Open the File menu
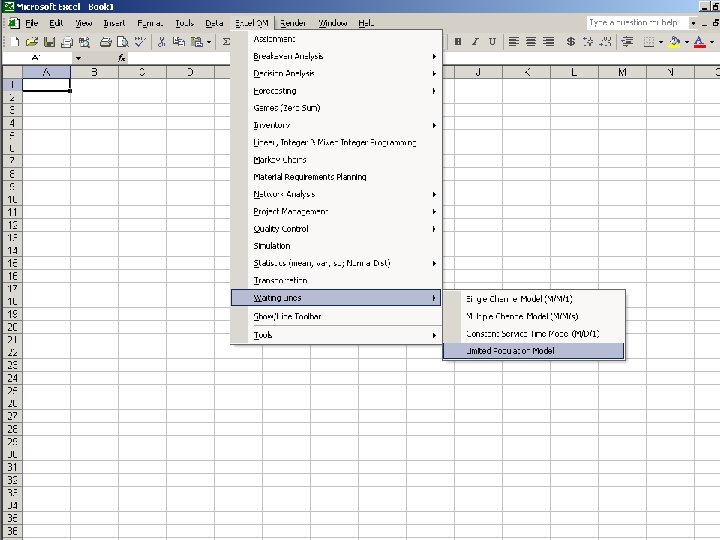720x540 pixels. click(31, 23)
